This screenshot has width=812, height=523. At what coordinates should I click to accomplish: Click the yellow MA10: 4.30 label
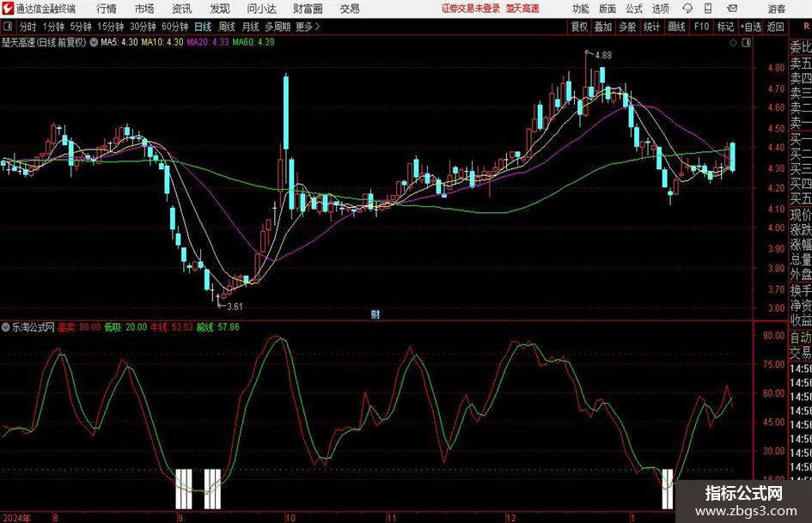(162, 42)
